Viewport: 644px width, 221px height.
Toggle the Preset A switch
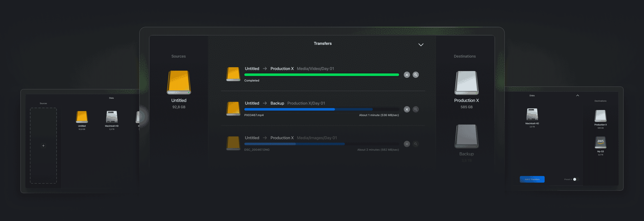point(575,179)
